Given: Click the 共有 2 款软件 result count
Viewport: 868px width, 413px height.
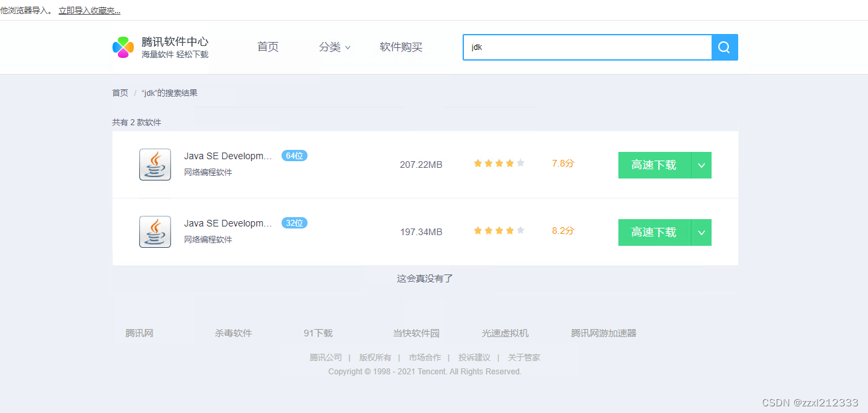Looking at the screenshot, I should click(136, 123).
